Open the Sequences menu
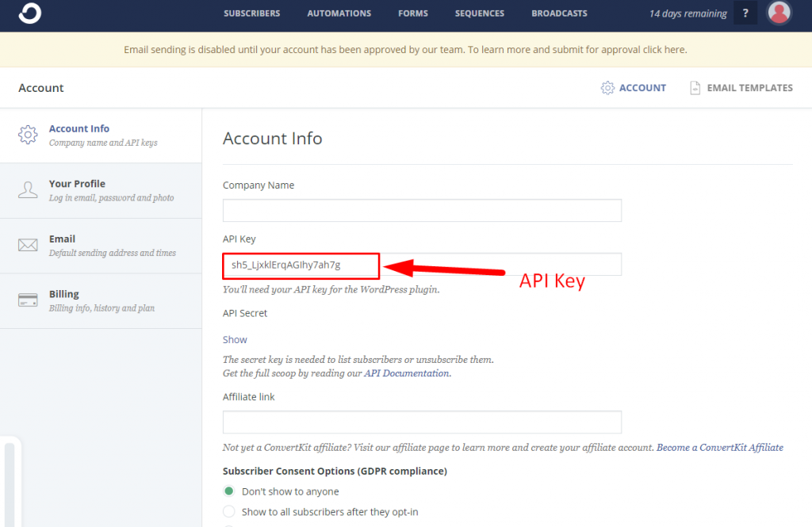812x527 pixels. [x=479, y=13]
